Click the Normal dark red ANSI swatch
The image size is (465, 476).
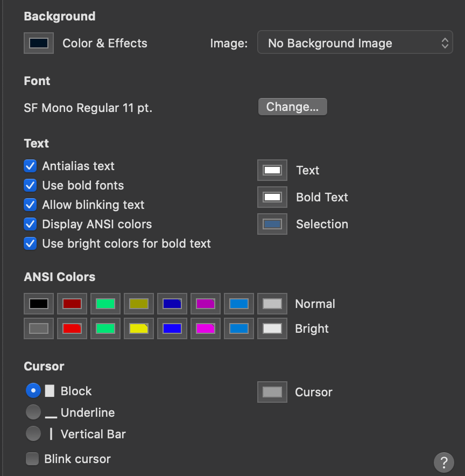(x=72, y=304)
